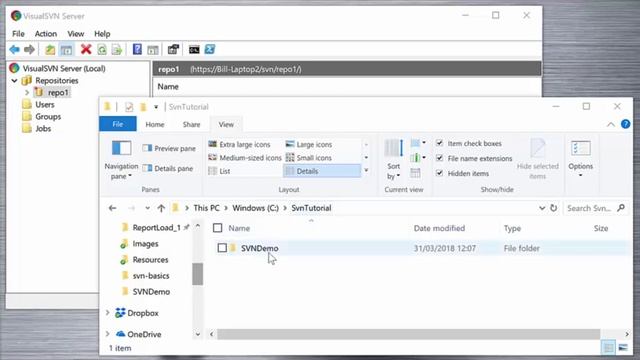The image size is (640, 360).
Task: Click the blue Help question mark icon in VisualSVN
Action: coord(137,49)
